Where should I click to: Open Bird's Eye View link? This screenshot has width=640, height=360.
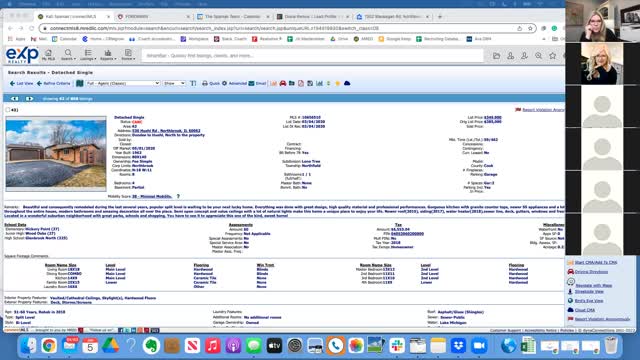(589, 301)
